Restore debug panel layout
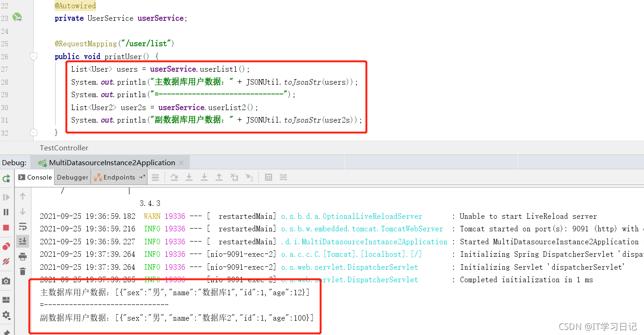644x335 pixels. [x=6, y=300]
